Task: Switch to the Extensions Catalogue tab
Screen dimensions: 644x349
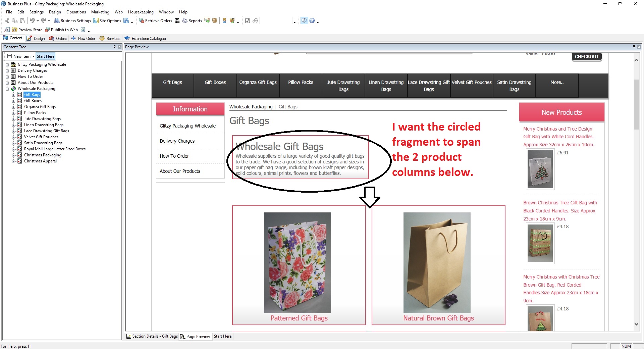Action: 146,39
